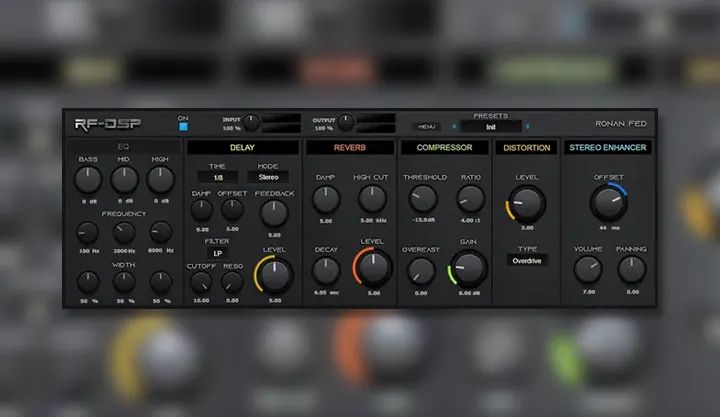720x417 pixels.
Task: Click the EQ section header
Action: pyautogui.click(x=123, y=147)
